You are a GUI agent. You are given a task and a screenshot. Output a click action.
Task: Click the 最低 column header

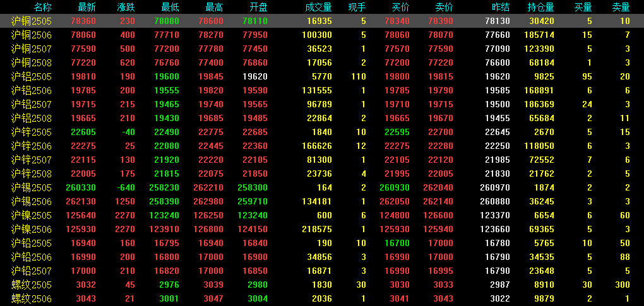[170, 7]
